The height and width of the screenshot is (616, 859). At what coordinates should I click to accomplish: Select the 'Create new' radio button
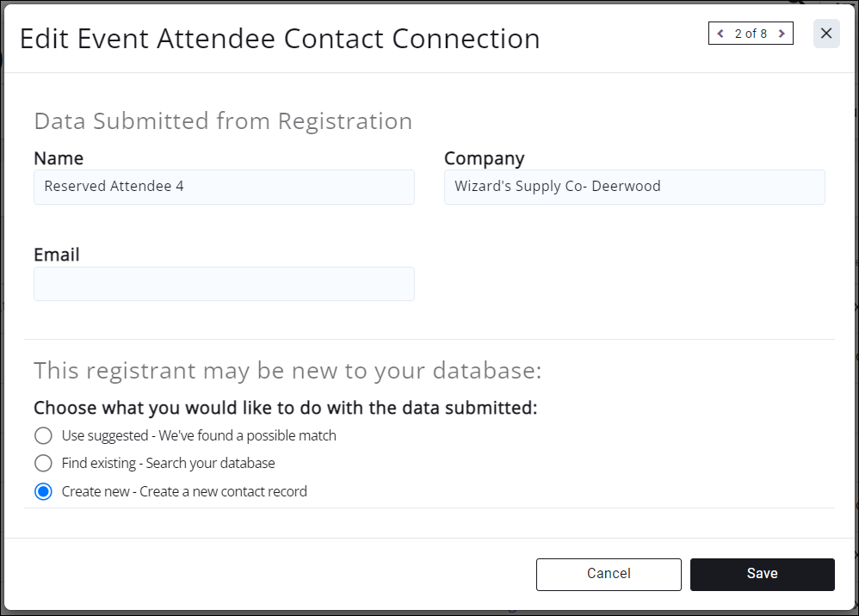pos(43,492)
